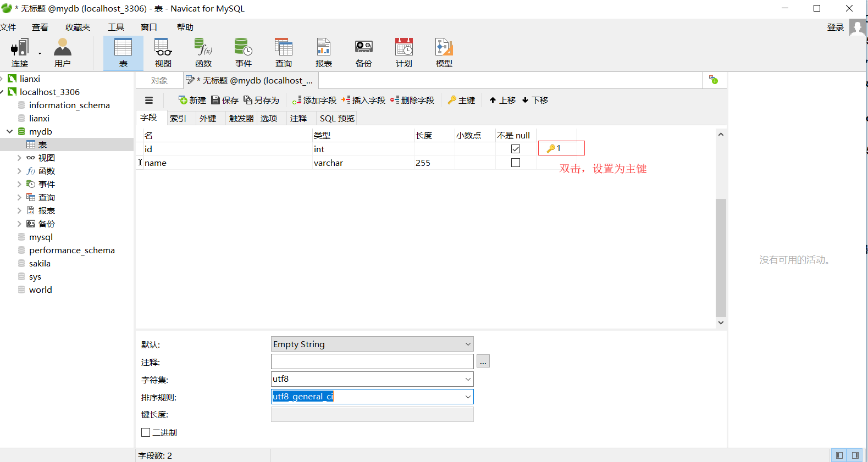Click the hamburger menu icon in designer toolbar

point(149,100)
